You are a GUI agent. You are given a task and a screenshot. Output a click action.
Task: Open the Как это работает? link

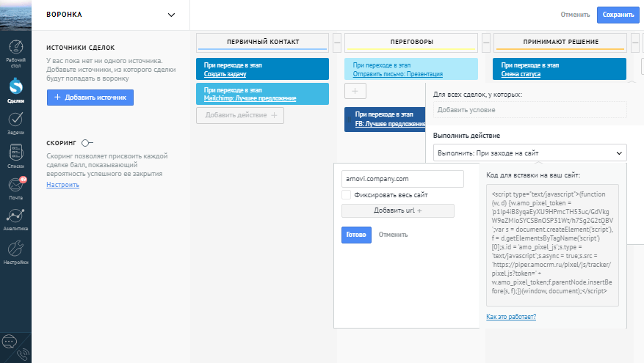(511, 317)
